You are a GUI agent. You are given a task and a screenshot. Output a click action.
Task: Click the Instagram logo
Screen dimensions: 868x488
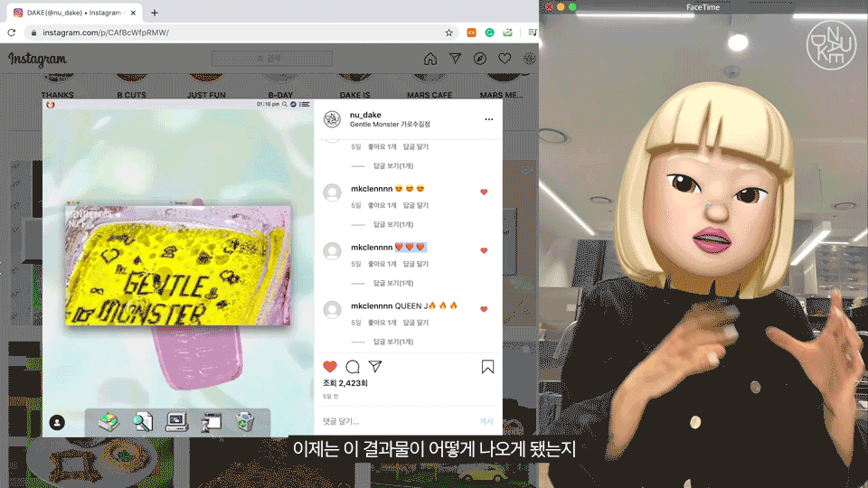38,59
